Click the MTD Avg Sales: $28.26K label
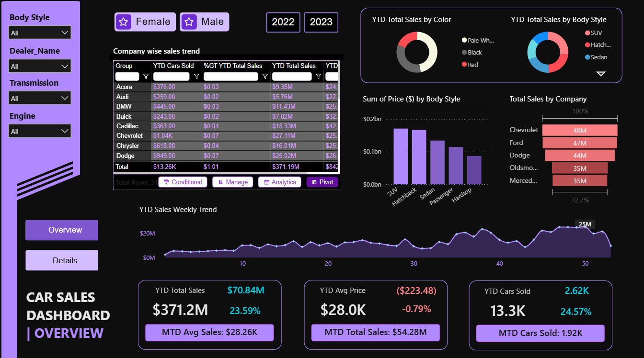The width and height of the screenshot is (644, 358). pos(209,333)
